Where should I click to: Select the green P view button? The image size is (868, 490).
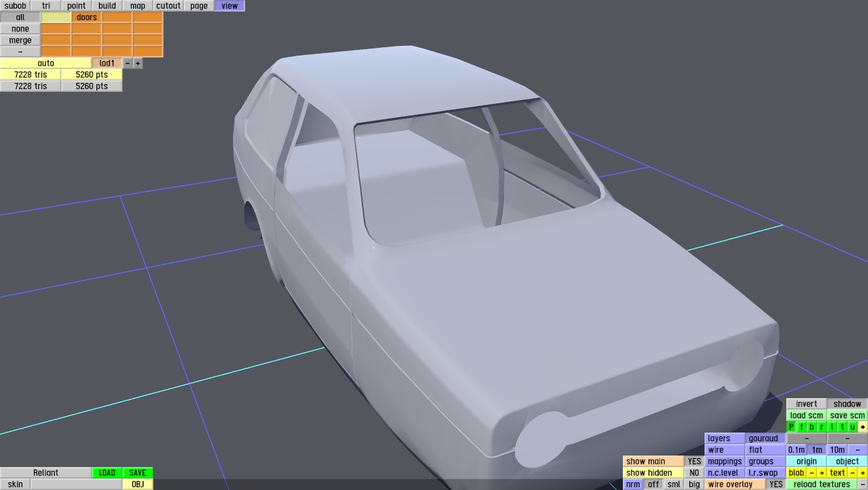pos(791,427)
